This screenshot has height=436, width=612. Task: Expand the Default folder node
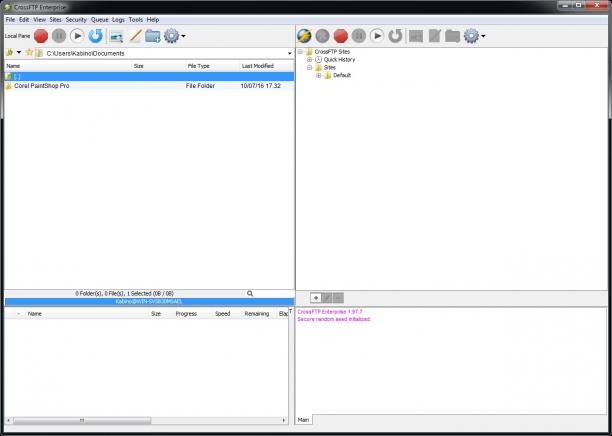click(x=319, y=75)
